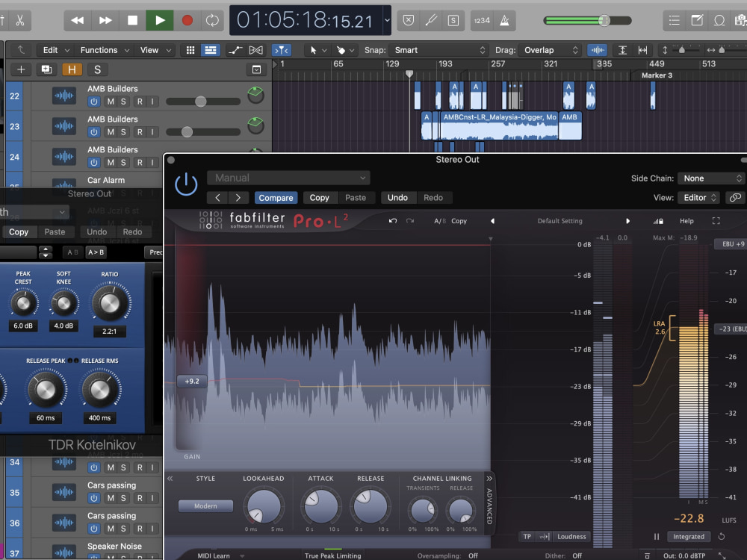The height and width of the screenshot is (560, 747).
Task: Open the secondary tool menu
Action: (x=345, y=50)
